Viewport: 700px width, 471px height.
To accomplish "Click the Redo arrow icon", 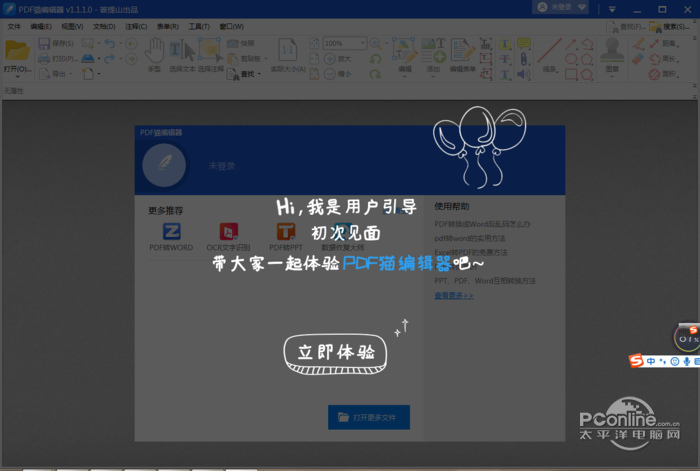I will 109,58.
